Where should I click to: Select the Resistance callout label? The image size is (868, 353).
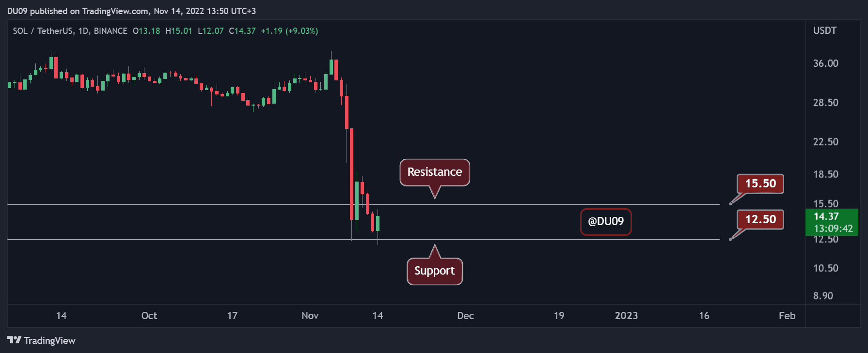[434, 172]
